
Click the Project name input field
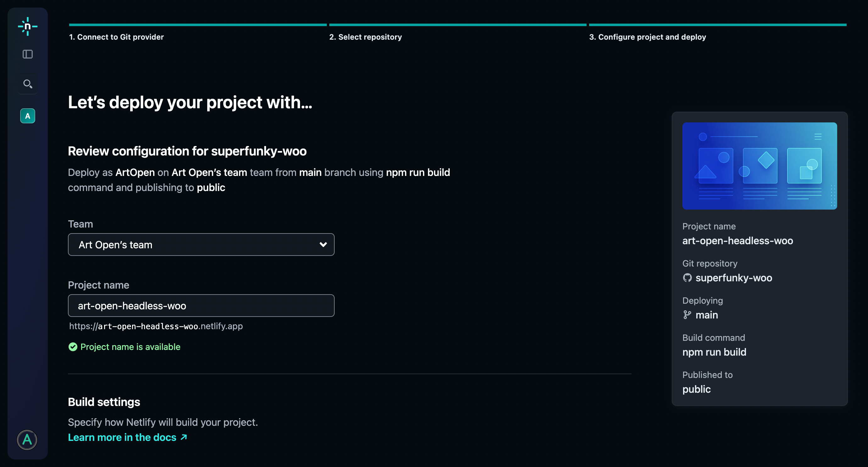(x=201, y=306)
